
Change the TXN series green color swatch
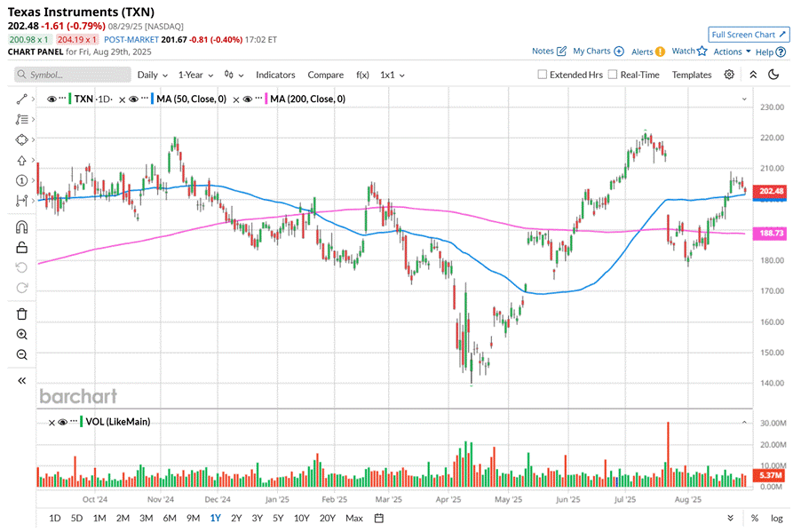pos(69,99)
